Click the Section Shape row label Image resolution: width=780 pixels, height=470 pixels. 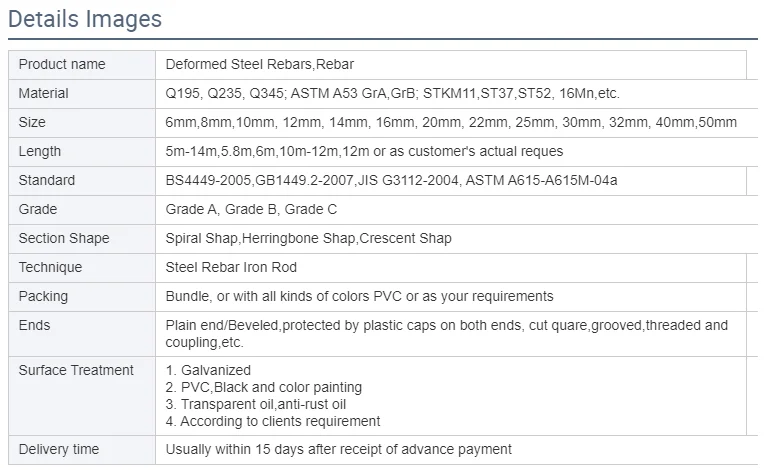(x=64, y=238)
